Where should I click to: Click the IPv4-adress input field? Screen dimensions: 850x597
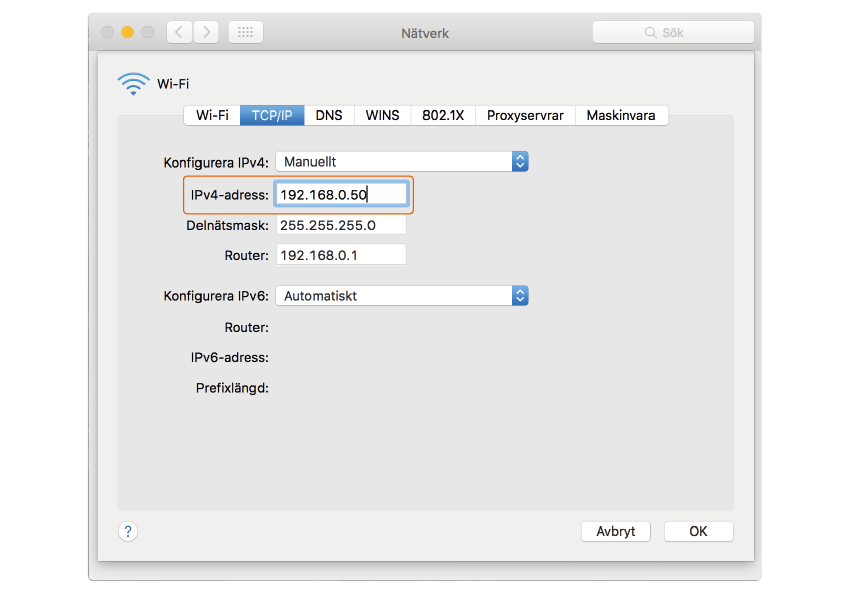[x=341, y=195]
